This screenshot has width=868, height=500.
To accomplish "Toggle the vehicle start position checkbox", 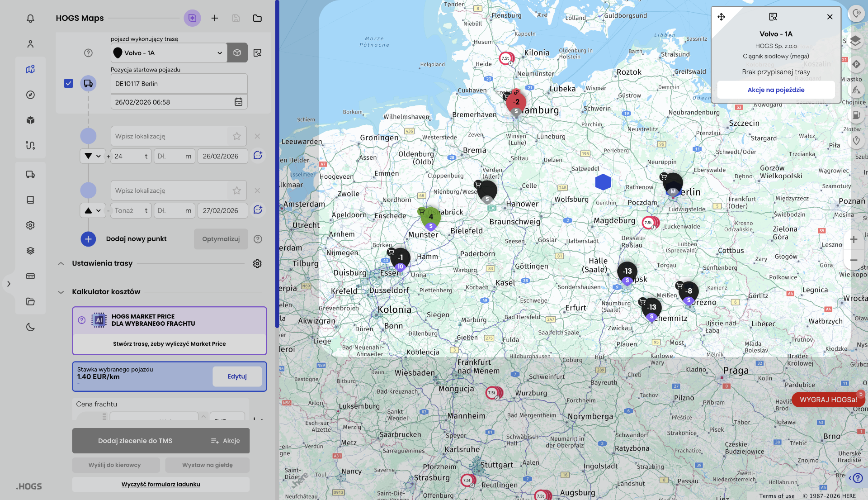I will [69, 83].
